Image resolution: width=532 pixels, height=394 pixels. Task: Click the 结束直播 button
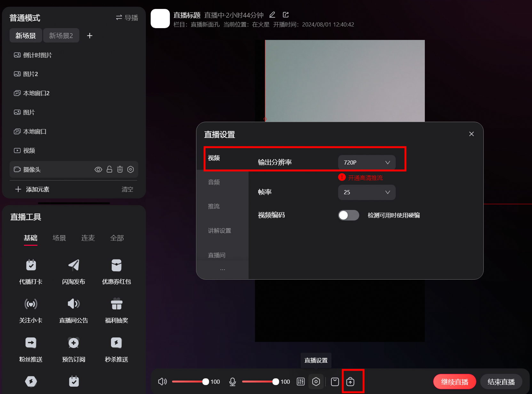click(501, 382)
